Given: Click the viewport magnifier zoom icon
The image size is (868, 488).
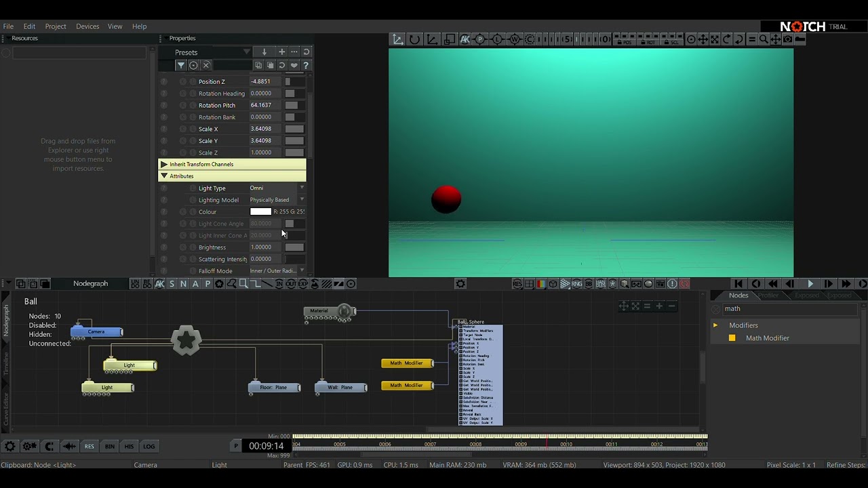Looking at the screenshot, I should point(764,39).
